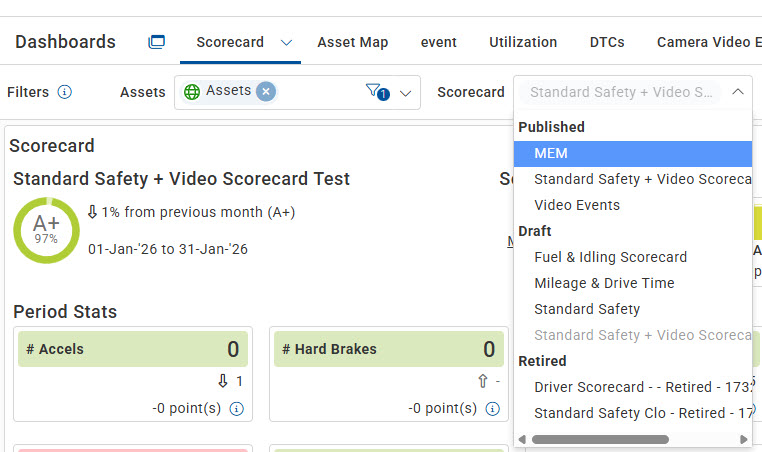Image resolution: width=762 pixels, height=452 pixels.
Task: Select Mileage & Drive Time draft
Action: click(633, 283)
